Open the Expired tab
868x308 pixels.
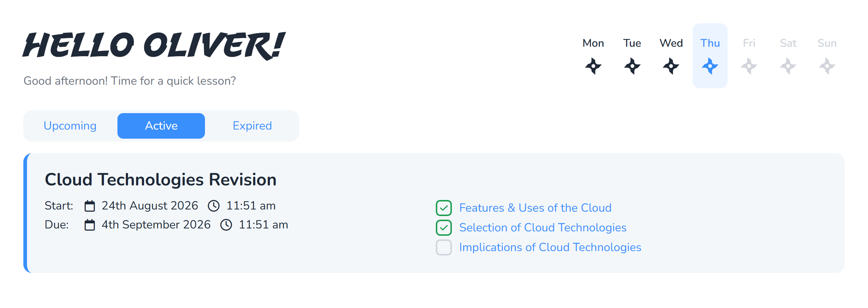[252, 126]
